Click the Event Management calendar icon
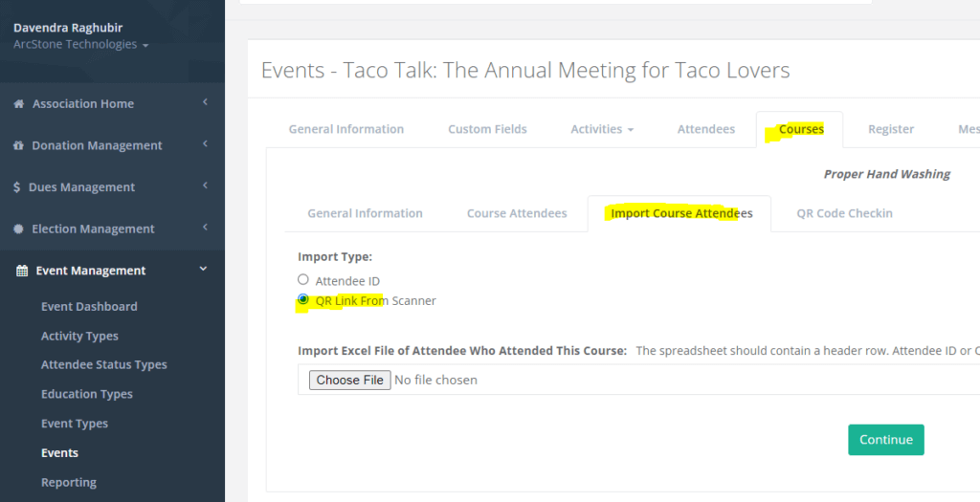Screen dimensions: 980x502 tap(22, 271)
